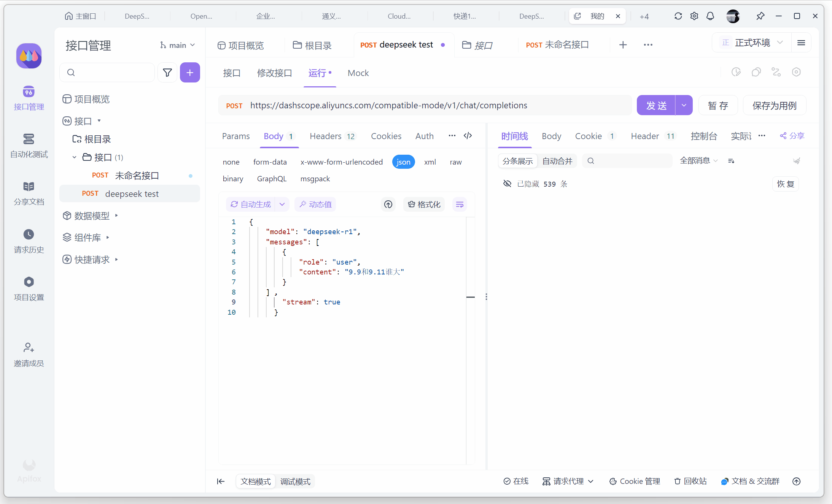This screenshot has height=504, width=832.
Task: Click the request URL input field
Action: point(388,105)
